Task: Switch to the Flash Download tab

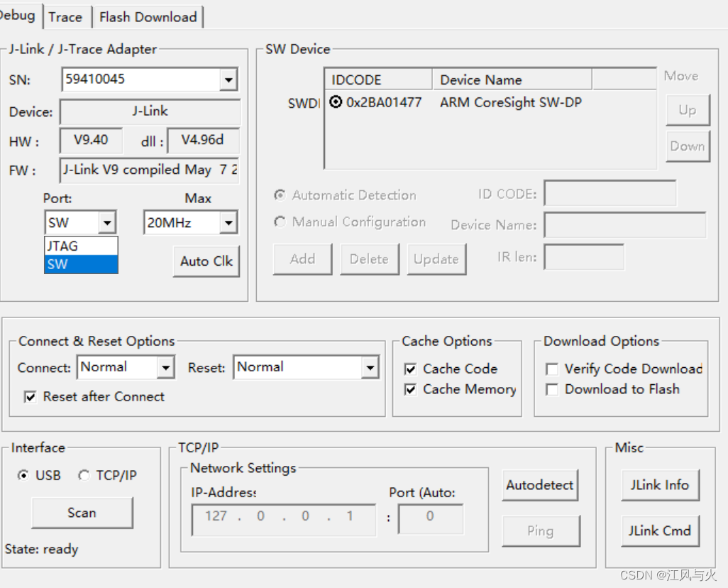Action: point(148,16)
